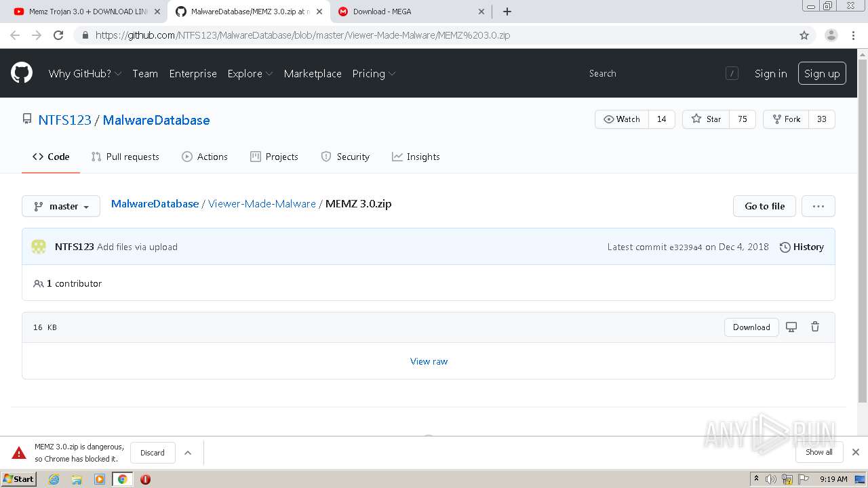
Task: Click Discard on blocked download
Action: point(153,453)
